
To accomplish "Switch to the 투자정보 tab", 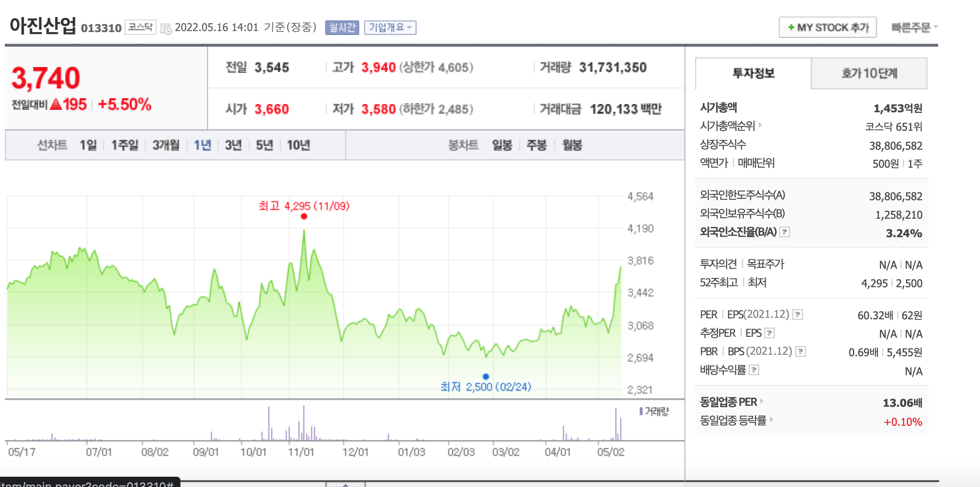I will 753,73.
